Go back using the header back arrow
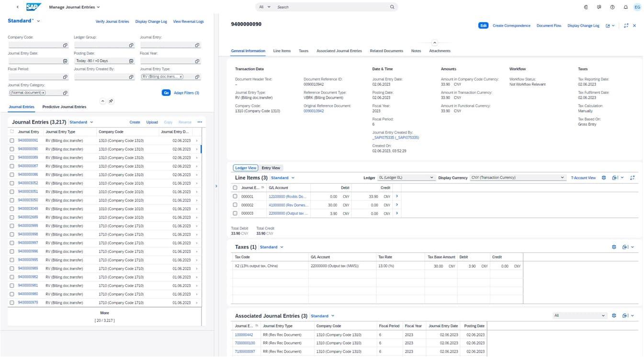Viewport: 644px width, 357px height. 18,7
